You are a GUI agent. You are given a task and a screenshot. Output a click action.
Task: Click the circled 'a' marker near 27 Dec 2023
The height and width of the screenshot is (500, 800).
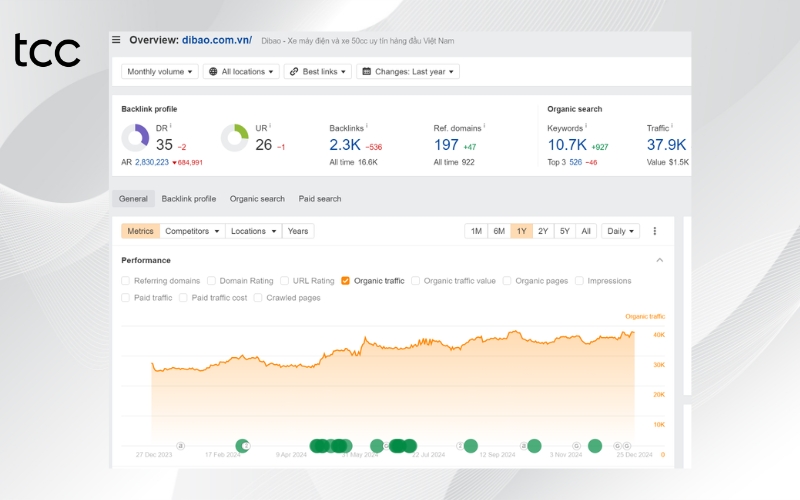coord(181,446)
